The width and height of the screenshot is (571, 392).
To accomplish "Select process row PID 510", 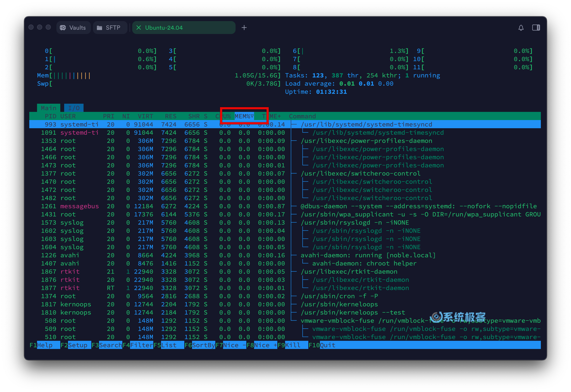I will 285,337.
